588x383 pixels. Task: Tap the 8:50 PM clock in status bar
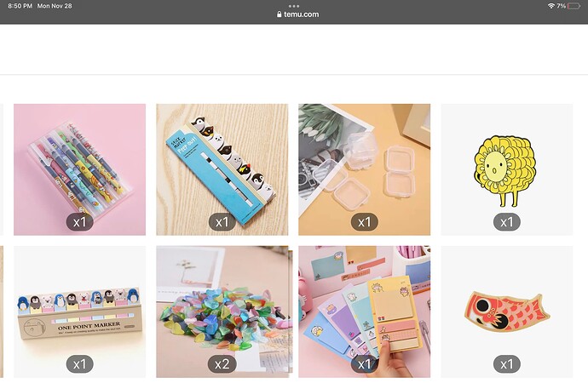[20, 6]
